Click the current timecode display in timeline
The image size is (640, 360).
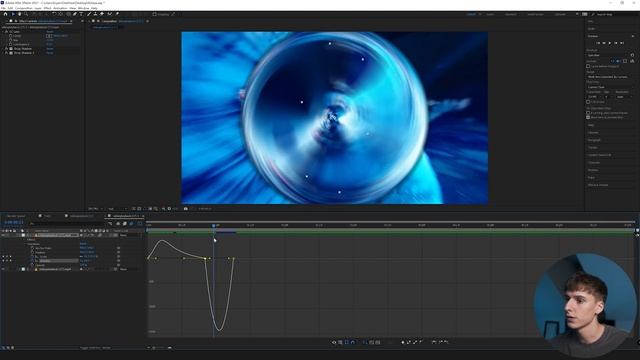point(14,222)
